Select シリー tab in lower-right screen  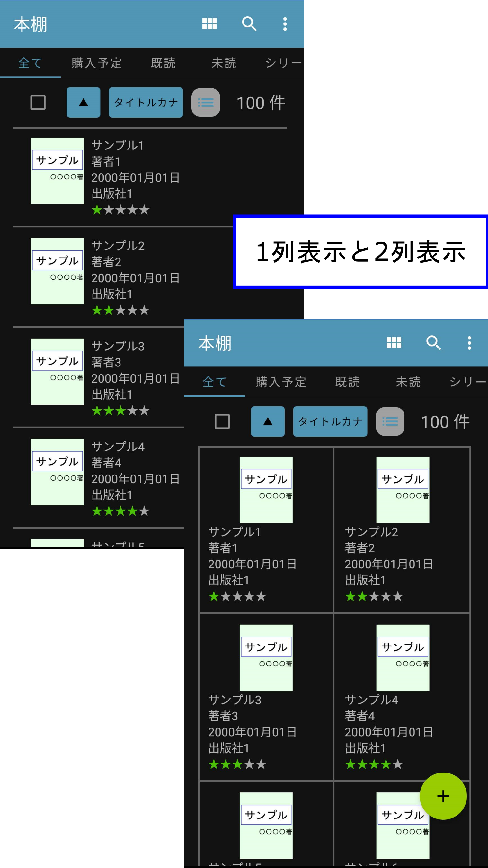(468, 382)
